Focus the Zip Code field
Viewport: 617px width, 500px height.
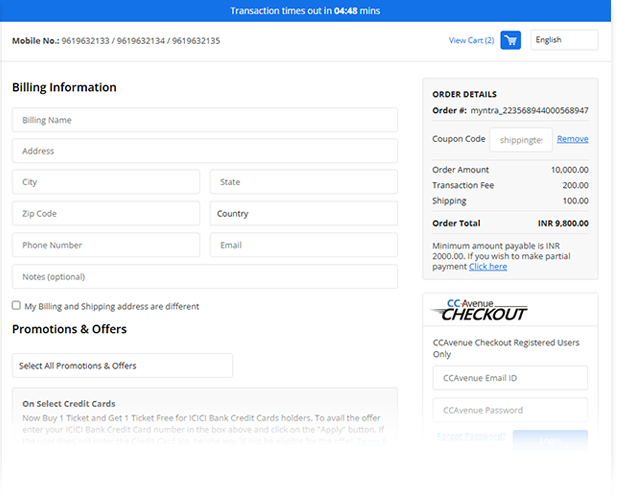tap(105, 214)
